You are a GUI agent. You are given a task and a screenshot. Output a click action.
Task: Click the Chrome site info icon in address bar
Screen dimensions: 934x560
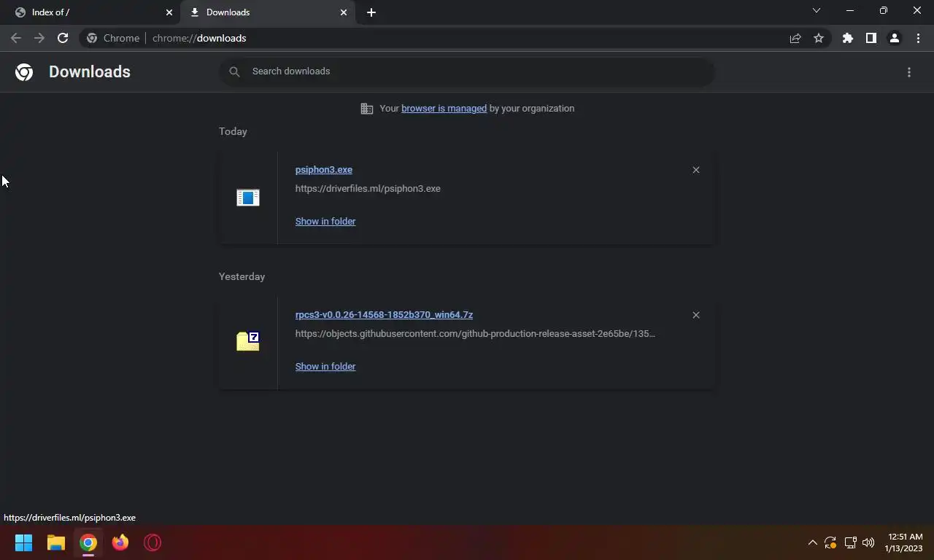92,38
